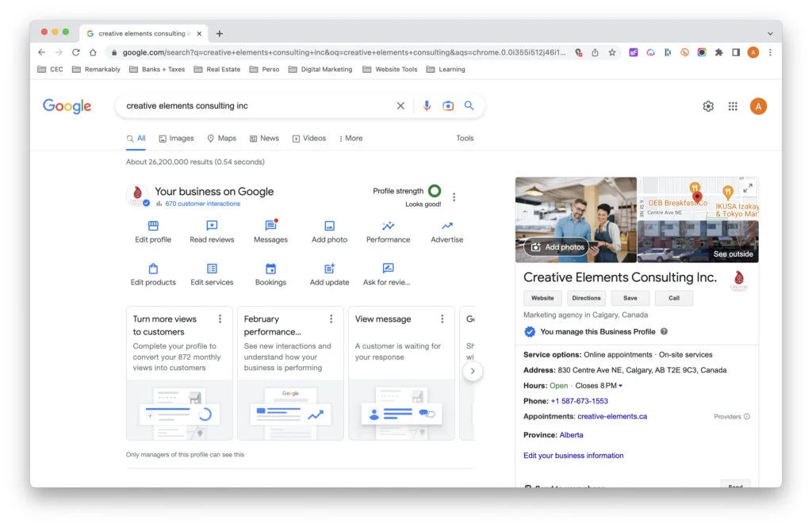
Task: Click the Save button
Action: 630,298
